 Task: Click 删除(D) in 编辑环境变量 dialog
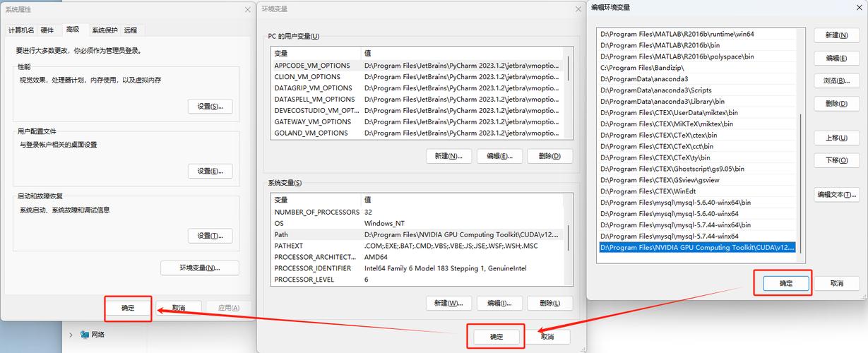coord(837,103)
